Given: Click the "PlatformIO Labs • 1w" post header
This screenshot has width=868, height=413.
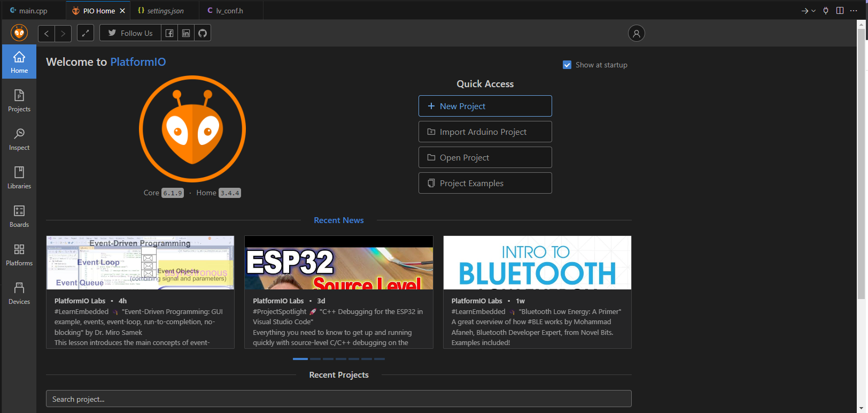Looking at the screenshot, I should tap(488, 301).
